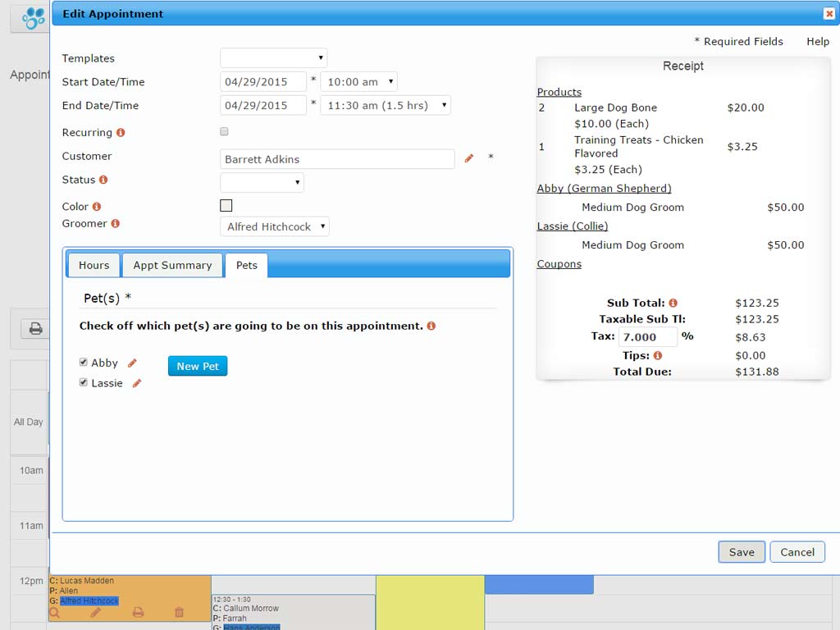Print Lucas Madden's appointment using the printer icon
Image resolution: width=840 pixels, height=630 pixels.
pos(136,613)
